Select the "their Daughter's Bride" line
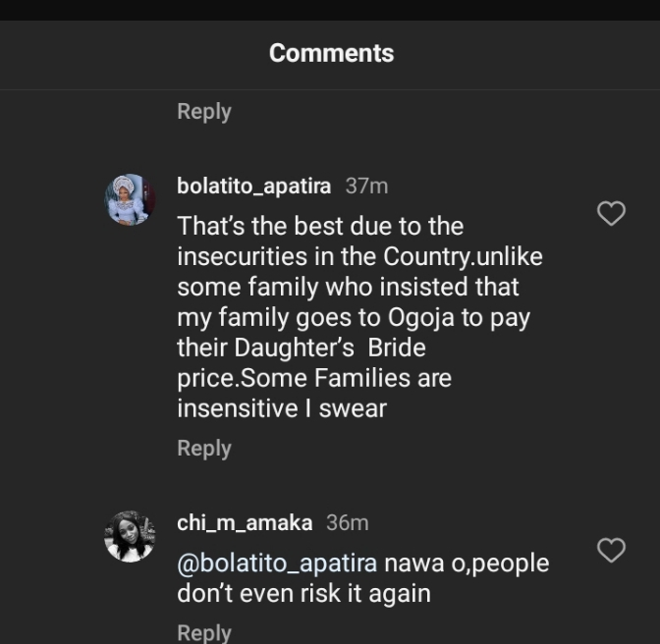 pyautogui.click(x=301, y=349)
